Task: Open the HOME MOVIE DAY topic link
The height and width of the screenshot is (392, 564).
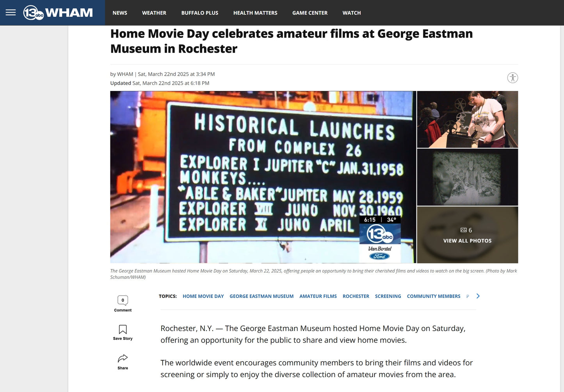Action: coord(203,296)
